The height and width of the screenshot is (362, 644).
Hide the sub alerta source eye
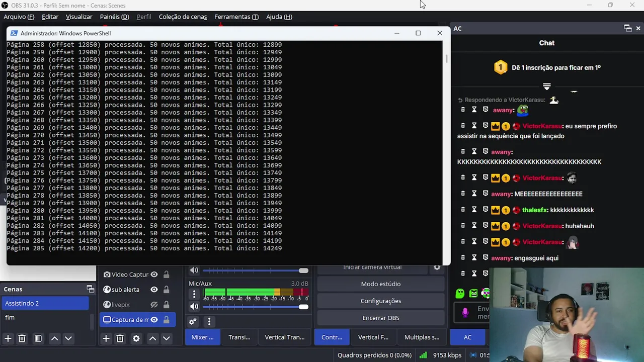coord(154,290)
